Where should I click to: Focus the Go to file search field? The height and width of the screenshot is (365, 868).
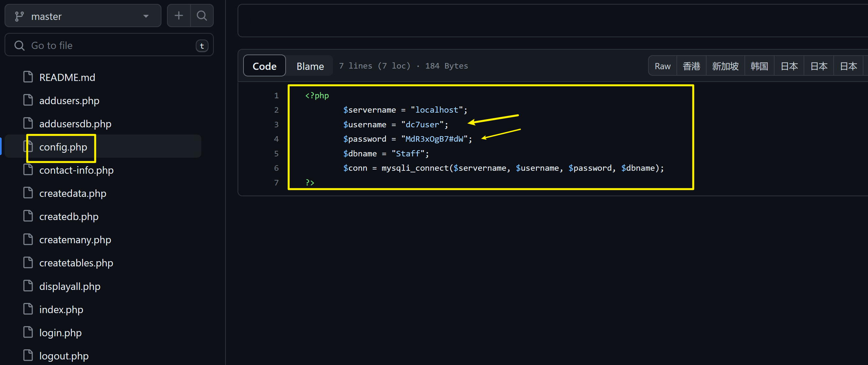(109, 45)
